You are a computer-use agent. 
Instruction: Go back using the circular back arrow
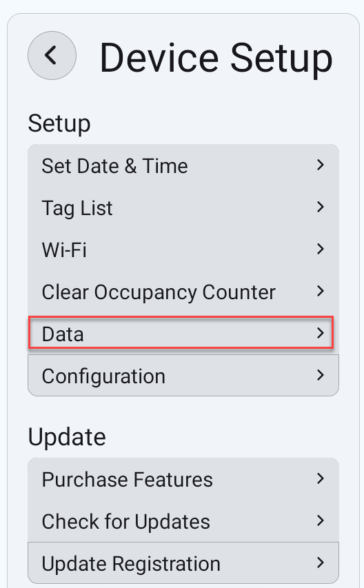pyautogui.click(x=52, y=56)
